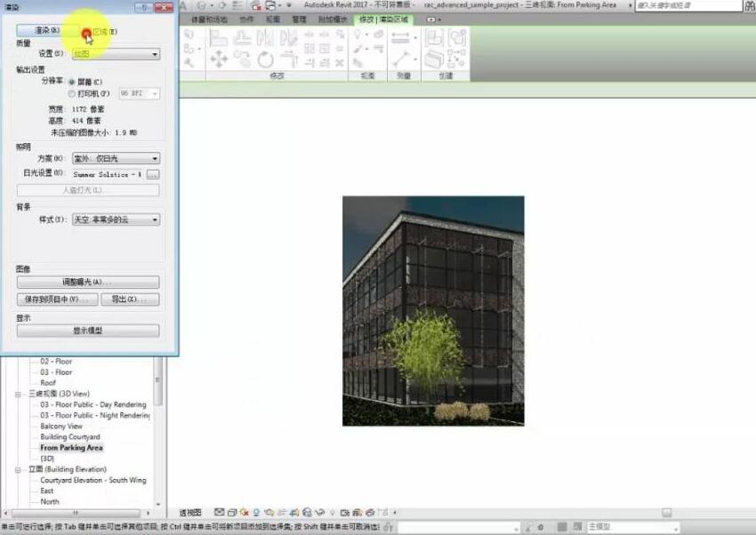Viewport: 756px width, 535px height.
Task: Select Balcony View in project browser
Action: (61, 427)
